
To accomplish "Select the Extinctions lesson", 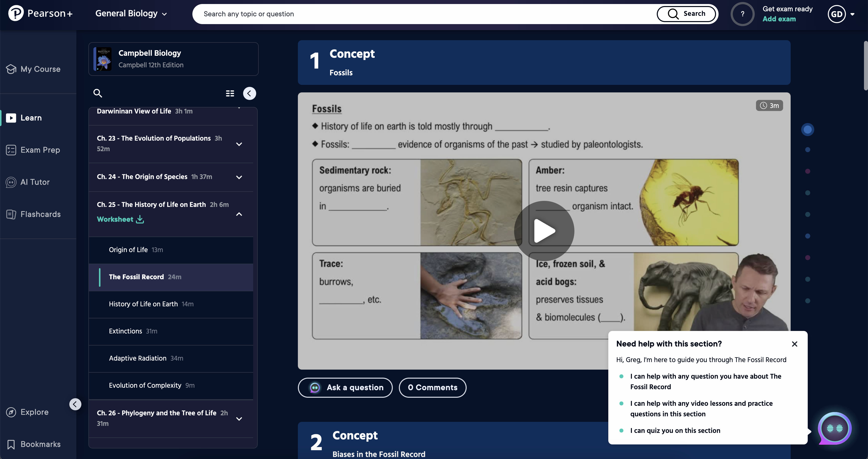I will click(125, 331).
